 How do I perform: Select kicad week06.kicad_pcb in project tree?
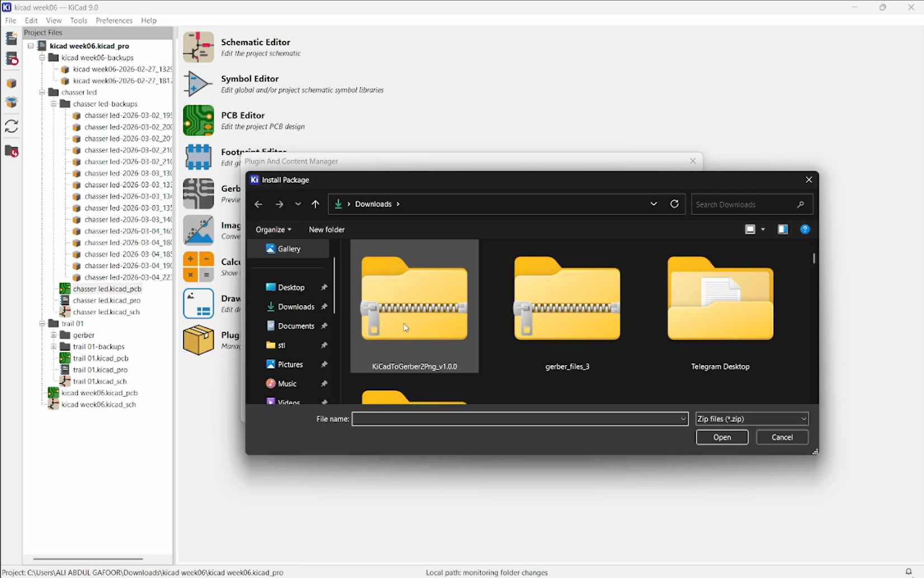click(93, 393)
